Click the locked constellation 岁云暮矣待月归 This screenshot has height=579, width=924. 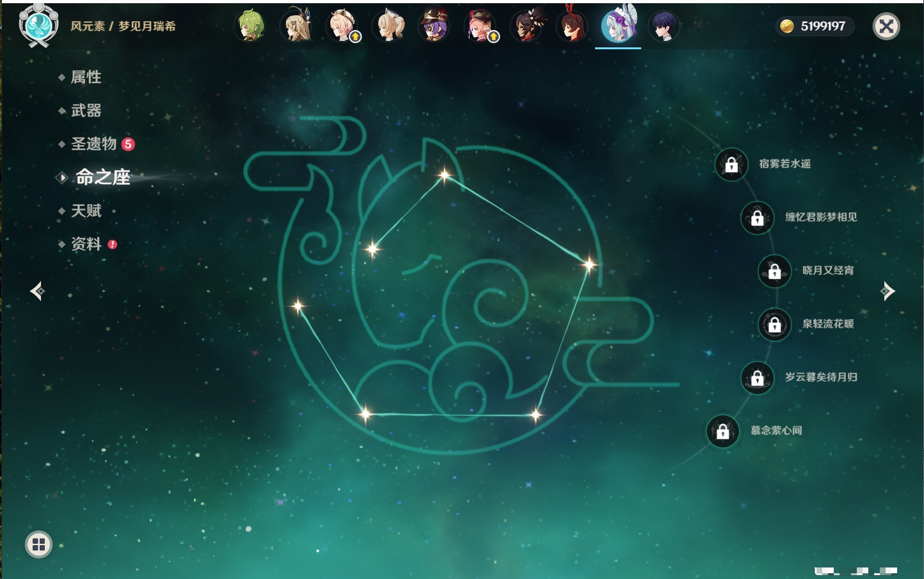(x=758, y=377)
